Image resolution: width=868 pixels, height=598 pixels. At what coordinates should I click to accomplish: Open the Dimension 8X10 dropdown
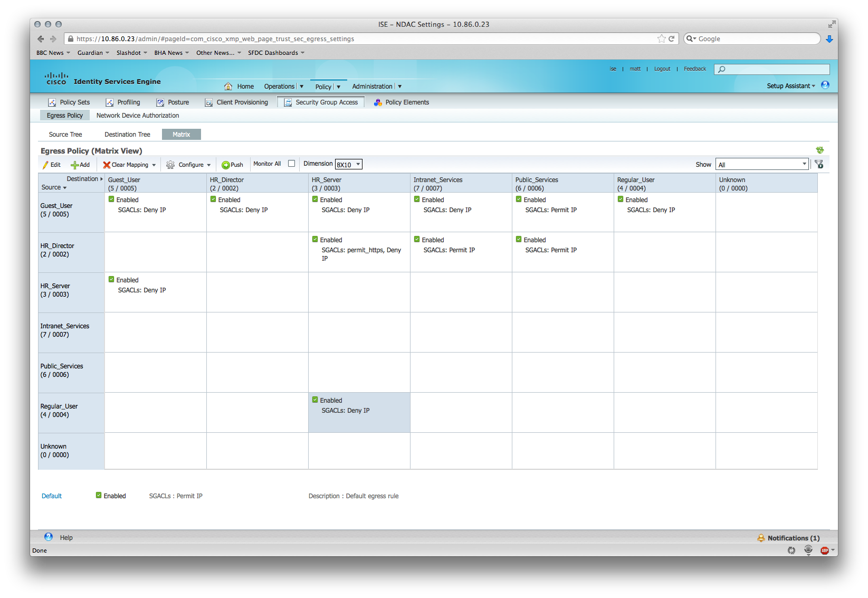(348, 164)
